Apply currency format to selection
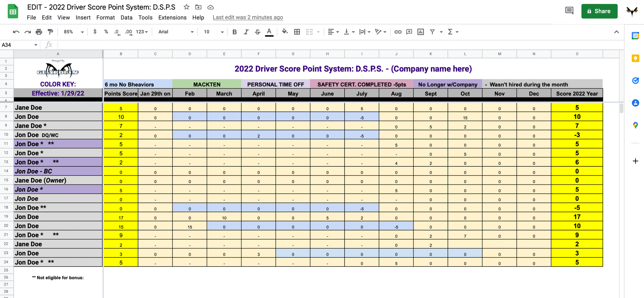Screen dimensions: 644x298 pos(95,32)
